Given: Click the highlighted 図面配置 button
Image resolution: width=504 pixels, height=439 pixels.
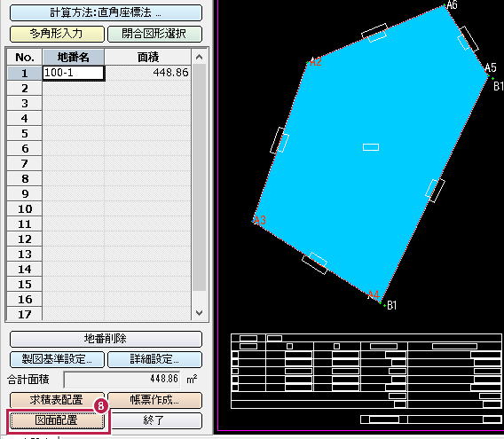Looking at the screenshot, I should pyautogui.click(x=57, y=420).
